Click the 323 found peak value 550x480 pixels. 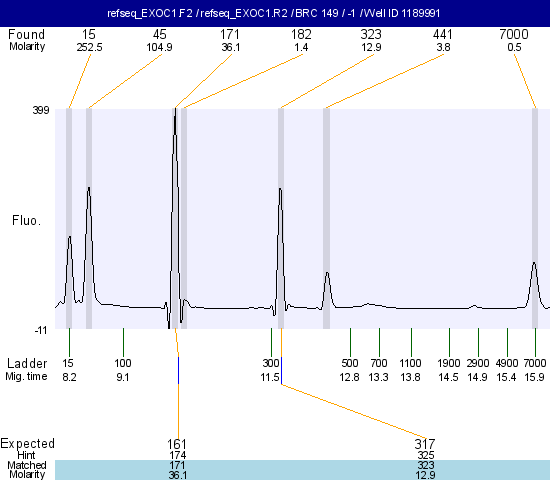(371, 34)
